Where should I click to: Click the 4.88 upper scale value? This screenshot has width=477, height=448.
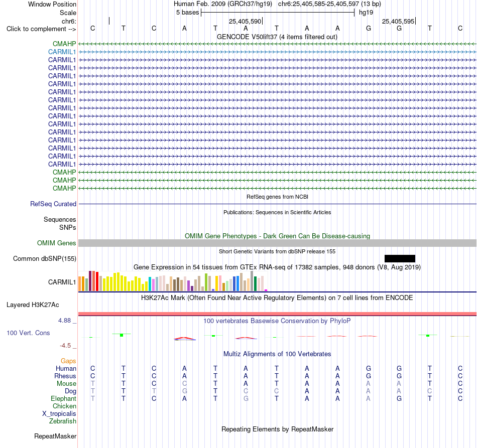pos(64,321)
